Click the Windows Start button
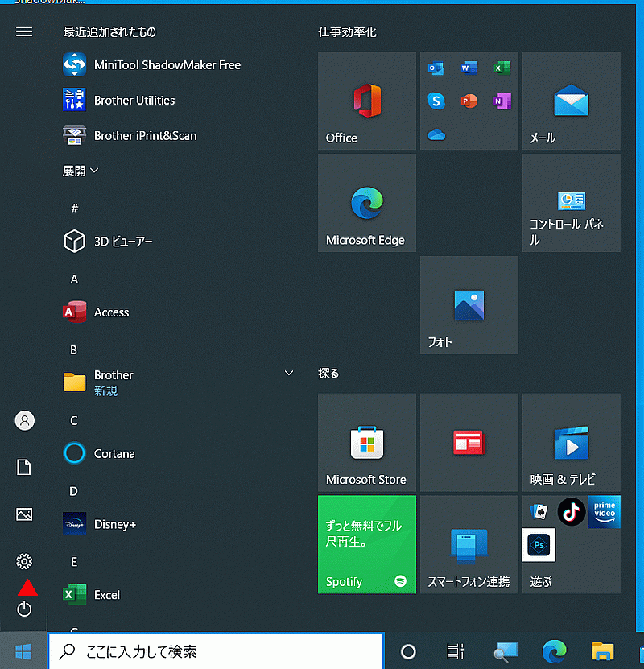644x669 pixels. point(23,651)
